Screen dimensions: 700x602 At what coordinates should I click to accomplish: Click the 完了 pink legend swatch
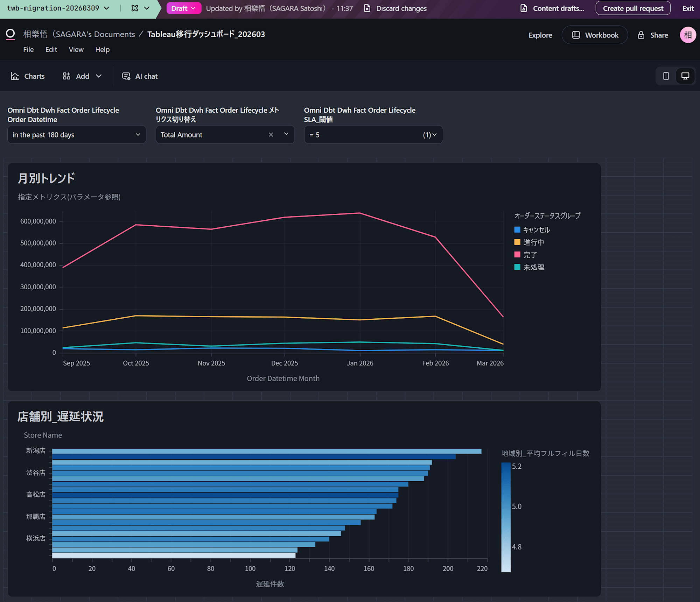coord(517,255)
